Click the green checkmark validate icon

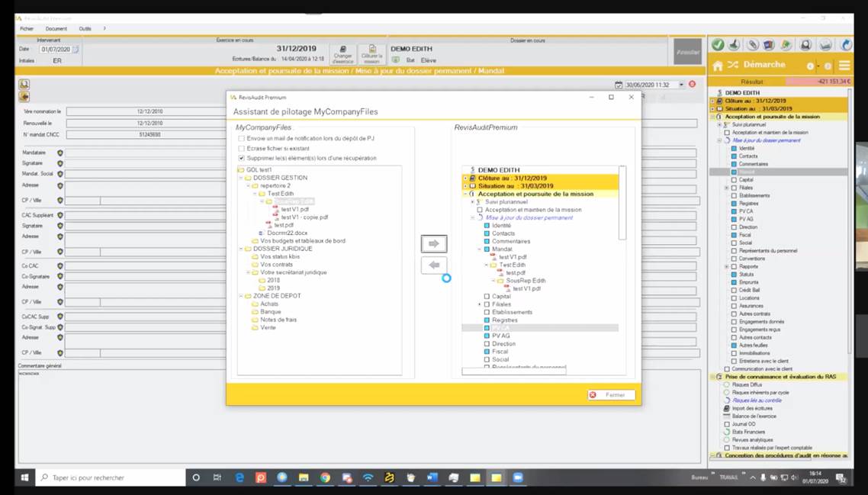(x=718, y=45)
